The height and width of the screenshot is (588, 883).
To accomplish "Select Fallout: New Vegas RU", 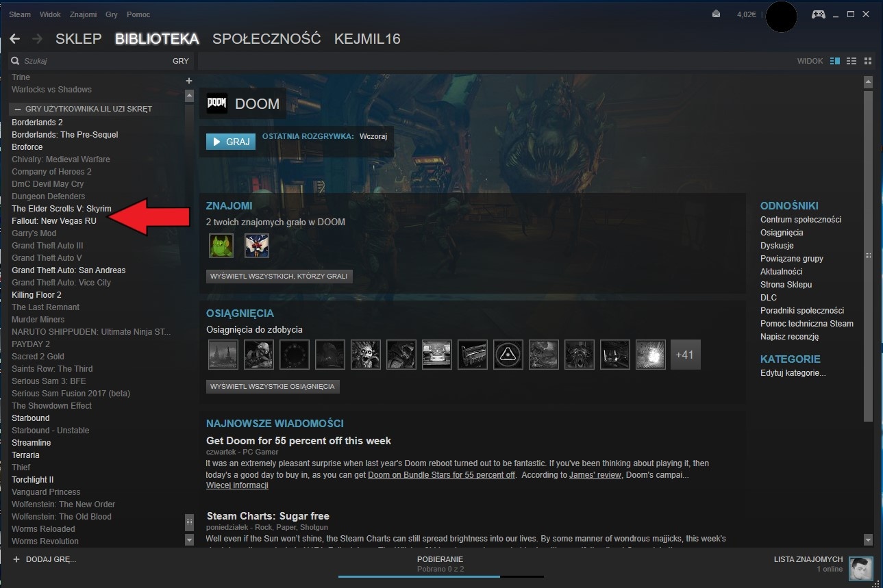I will point(54,221).
